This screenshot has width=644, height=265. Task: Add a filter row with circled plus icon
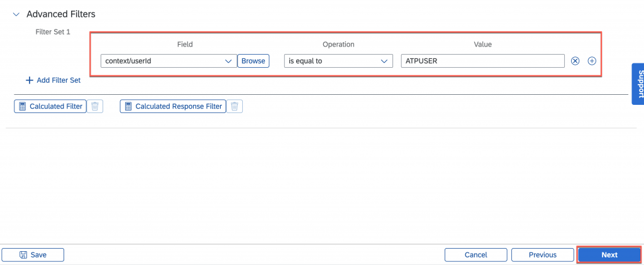coord(592,61)
